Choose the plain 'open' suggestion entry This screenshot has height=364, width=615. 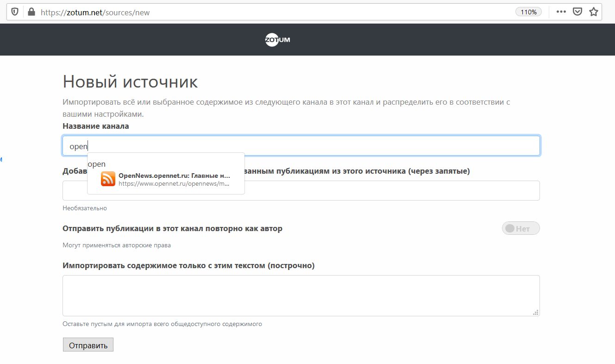tap(97, 164)
